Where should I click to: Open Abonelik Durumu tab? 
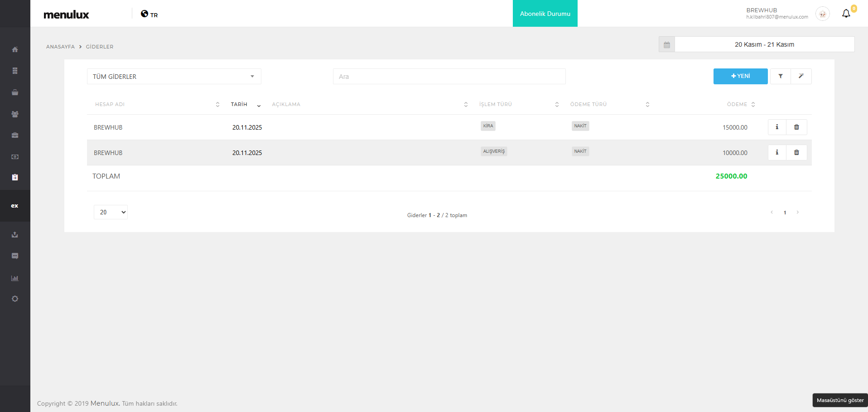pos(545,14)
